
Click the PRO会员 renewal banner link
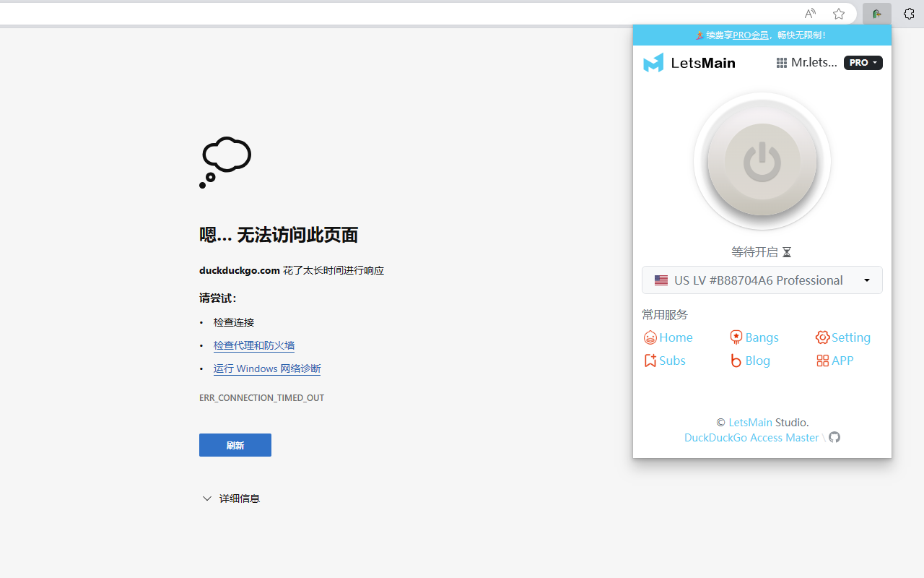click(x=751, y=35)
